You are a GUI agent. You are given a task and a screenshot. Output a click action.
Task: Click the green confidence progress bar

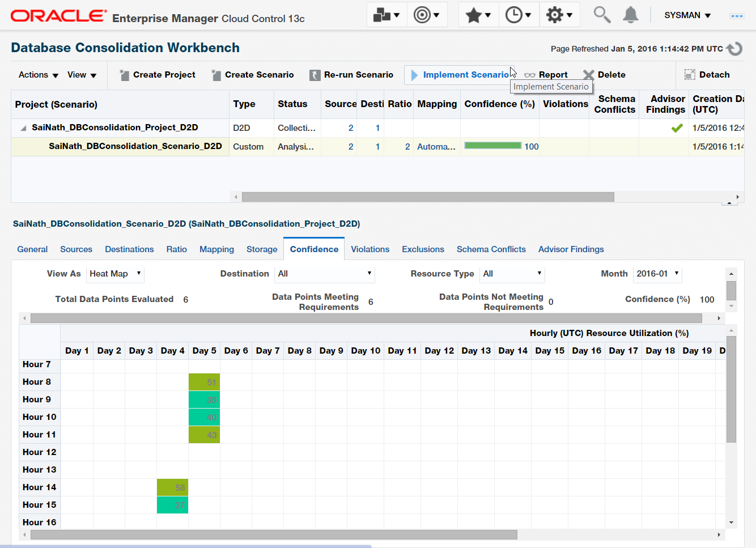click(x=492, y=146)
